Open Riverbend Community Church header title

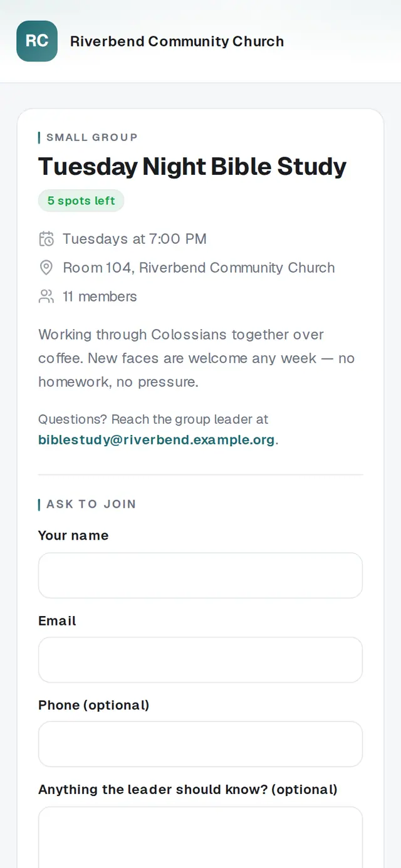point(177,41)
